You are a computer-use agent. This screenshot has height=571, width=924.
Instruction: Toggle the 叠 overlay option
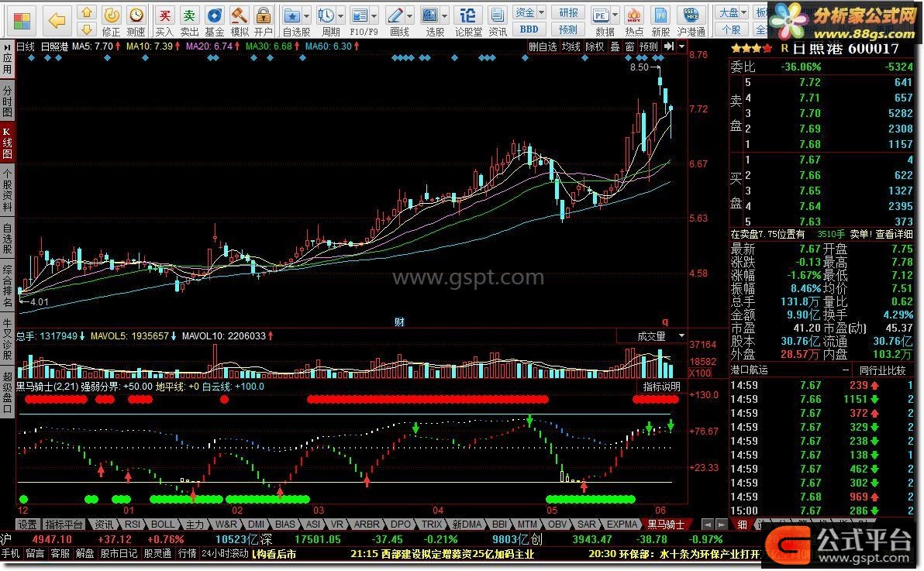pos(615,46)
